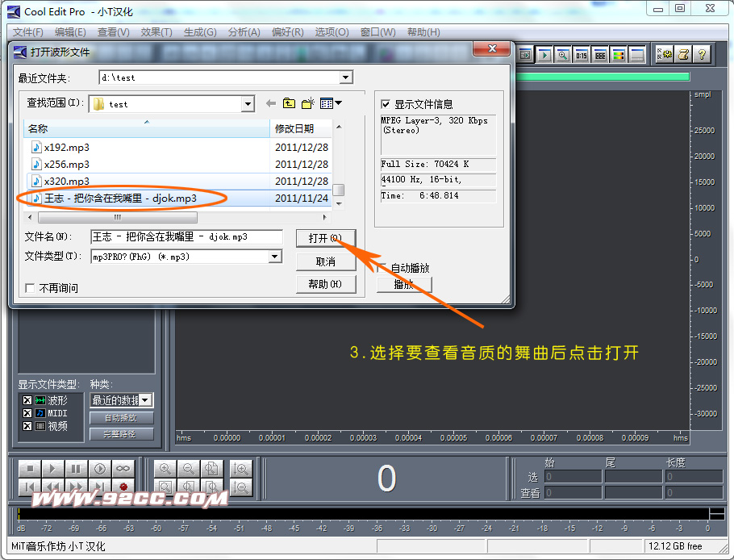The width and height of the screenshot is (734, 560).
Task: Click the 0:15 time window toolbar icon
Action: (x=581, y=55)
